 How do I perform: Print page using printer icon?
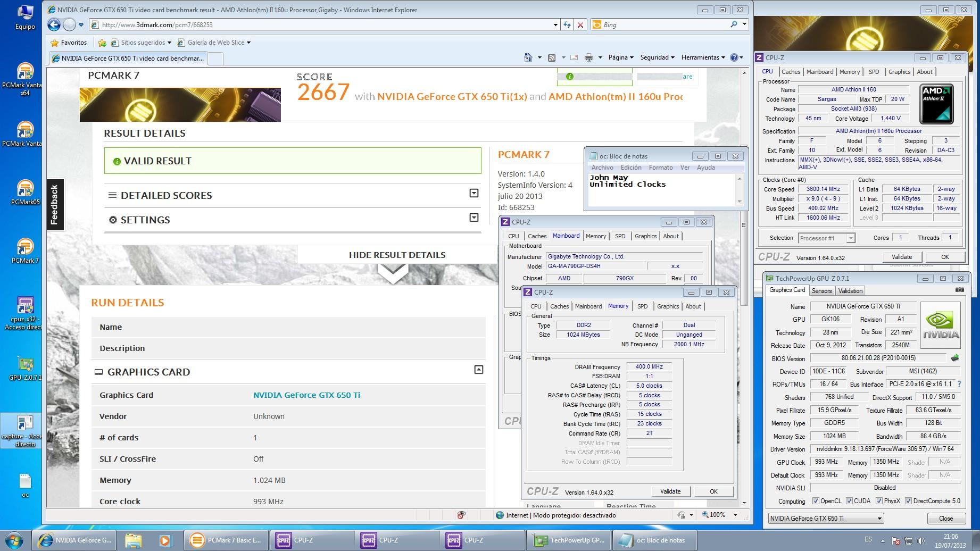pyautogui.click(x=588, y=57)
